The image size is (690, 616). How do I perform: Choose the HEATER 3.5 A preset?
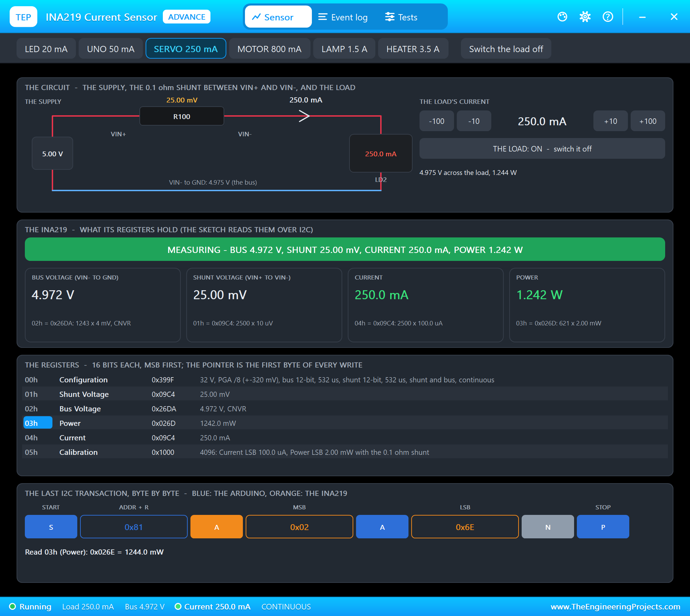point(413,49)
